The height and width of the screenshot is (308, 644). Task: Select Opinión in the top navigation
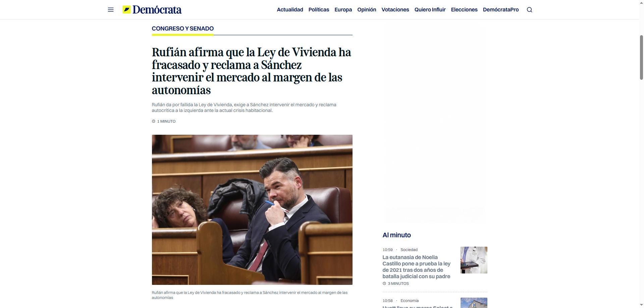(367, 10)
